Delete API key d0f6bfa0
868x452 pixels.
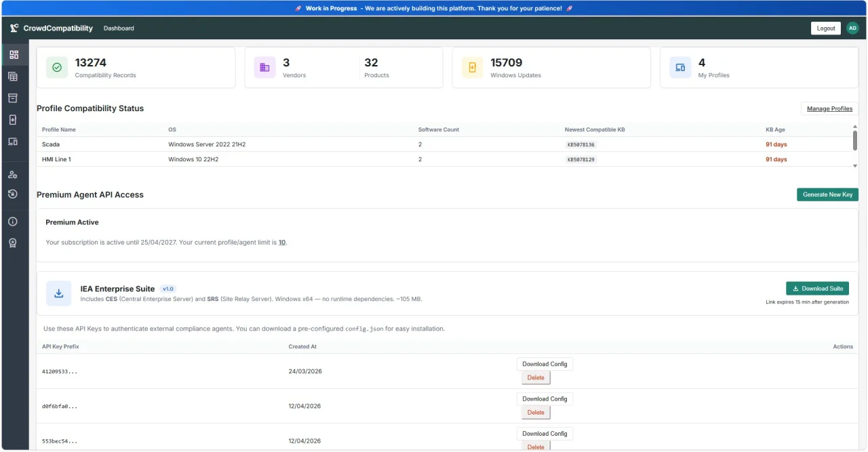[x=536, y=412]
